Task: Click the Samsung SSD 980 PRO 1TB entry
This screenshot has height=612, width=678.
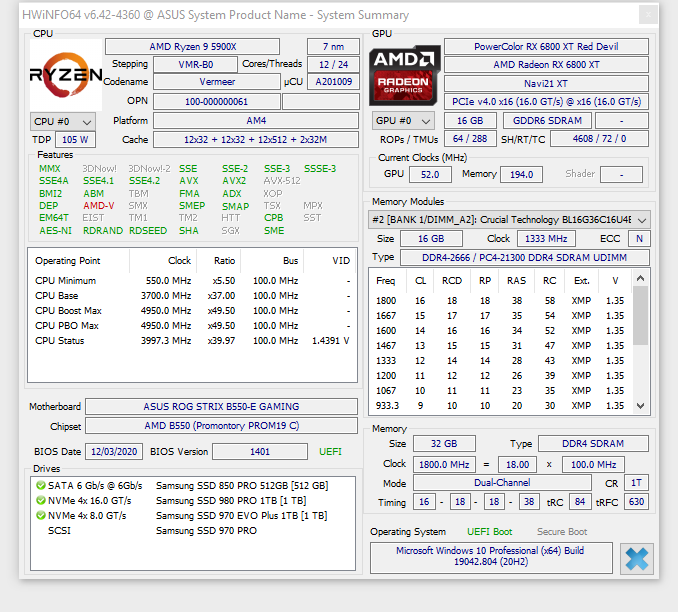Action: point(231,500)
